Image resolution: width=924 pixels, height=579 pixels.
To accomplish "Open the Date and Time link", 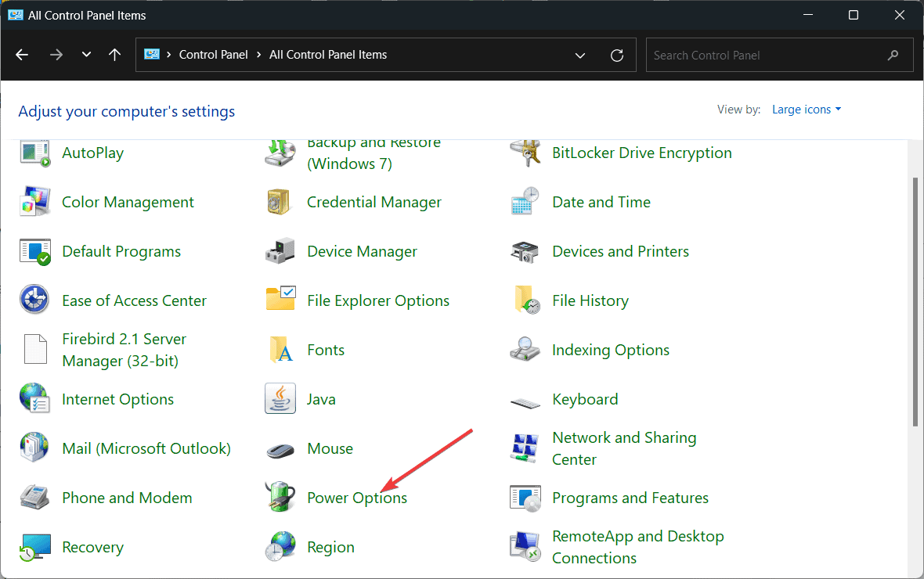I will (x=601, y=202).
